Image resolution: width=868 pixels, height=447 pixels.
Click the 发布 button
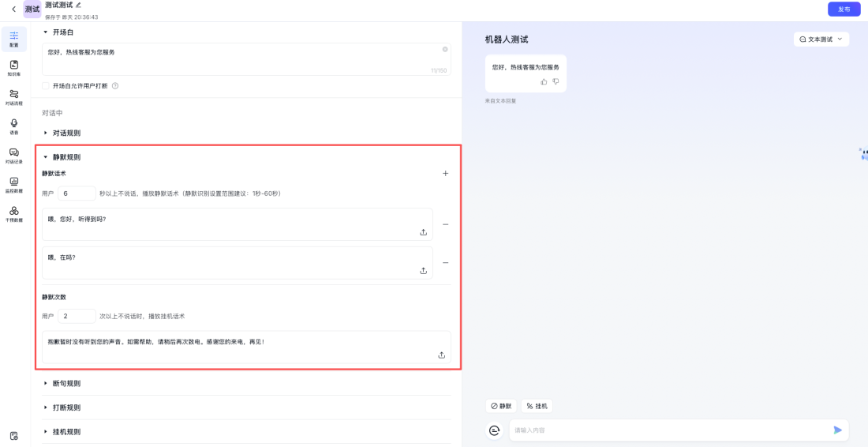[844, 9]
